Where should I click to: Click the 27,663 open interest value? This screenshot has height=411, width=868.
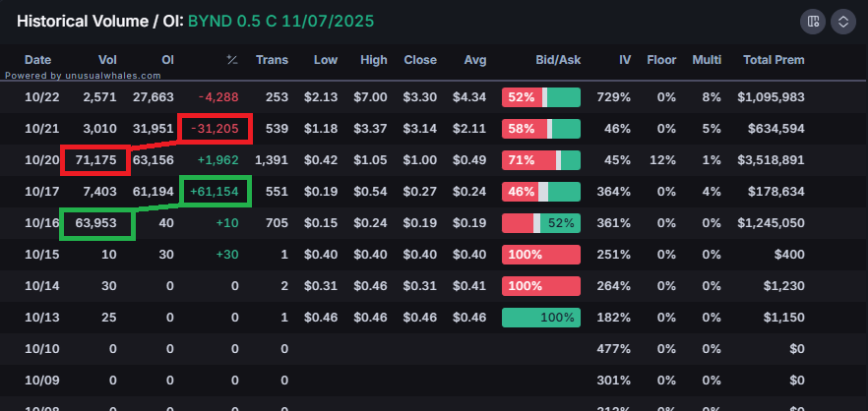pos(154,97)
